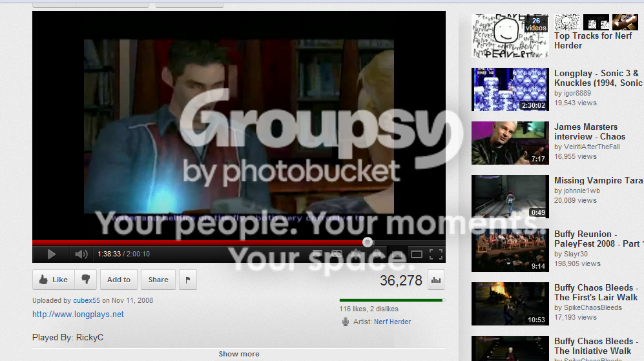Visit the longplays.net link
The image size is (644, 361).
pyautogui.click(x=78, y=315)
